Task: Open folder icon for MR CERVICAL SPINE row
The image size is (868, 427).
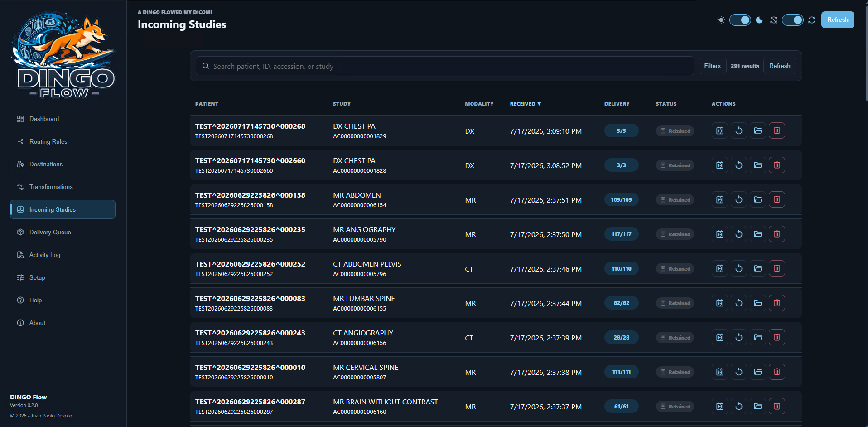Action: pyautogui.click(x=758, y=372)
